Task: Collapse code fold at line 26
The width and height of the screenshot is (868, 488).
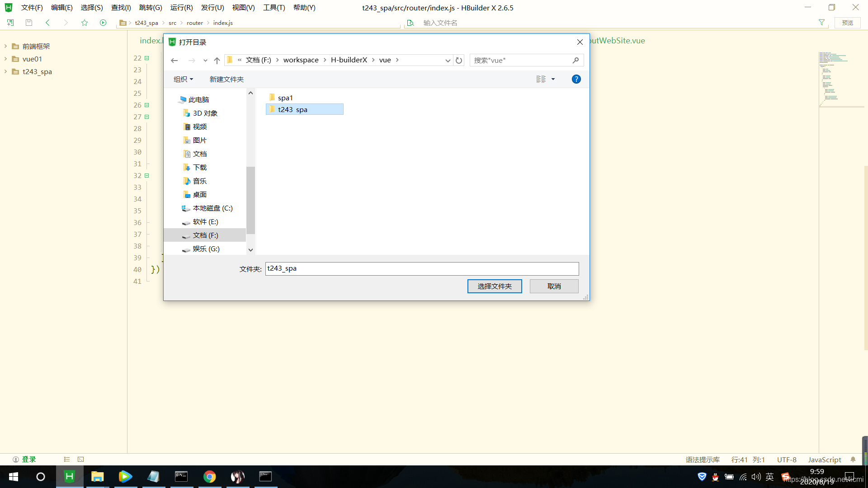Action: (146, 105)
